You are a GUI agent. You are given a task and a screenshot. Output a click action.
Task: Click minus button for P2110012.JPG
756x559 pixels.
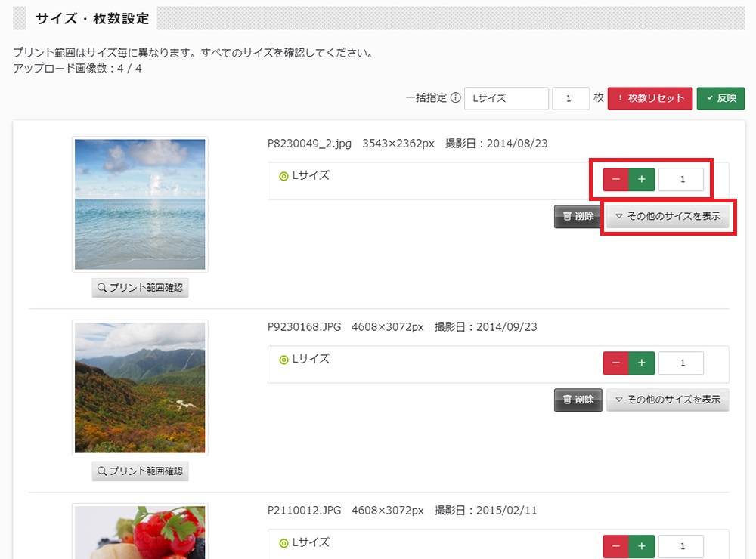(615, 546)
